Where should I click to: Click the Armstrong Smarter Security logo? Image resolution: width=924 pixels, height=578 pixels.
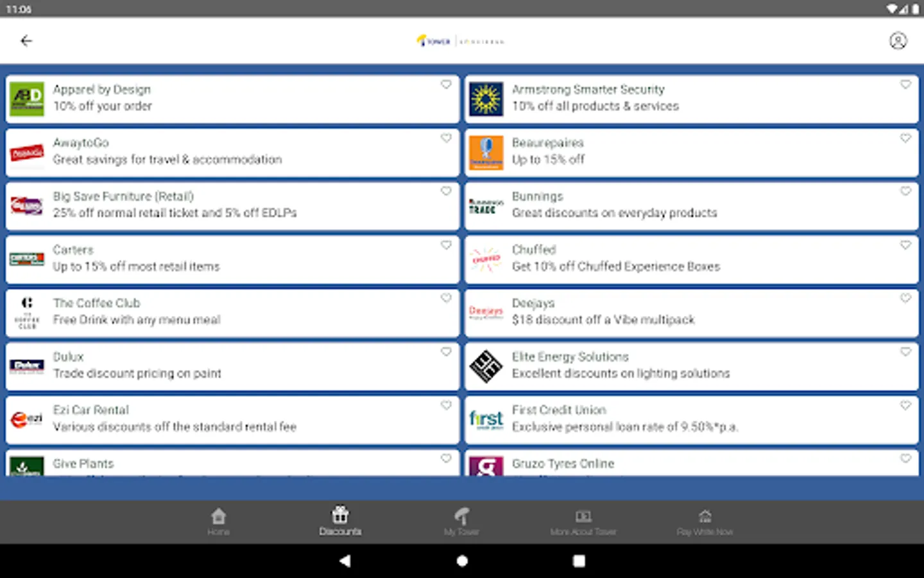pos(486,99)
